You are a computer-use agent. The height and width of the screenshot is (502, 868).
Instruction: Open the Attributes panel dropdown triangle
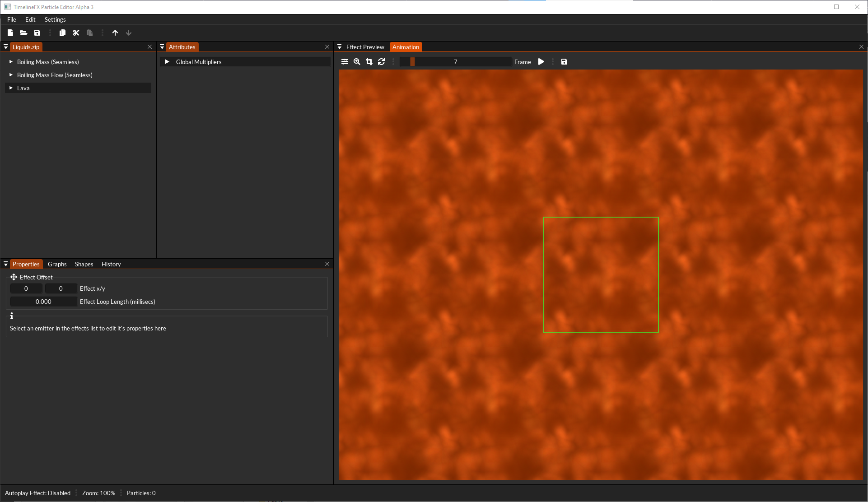162,47
